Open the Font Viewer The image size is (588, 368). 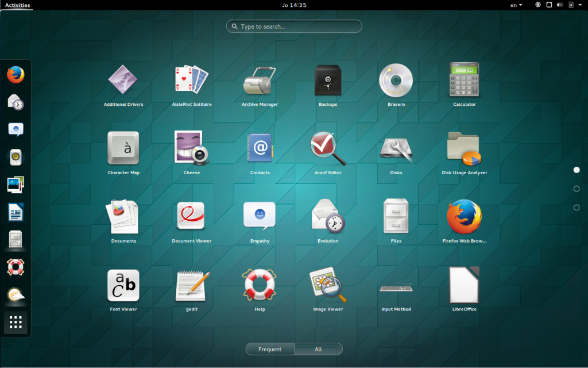click(123, 285)
